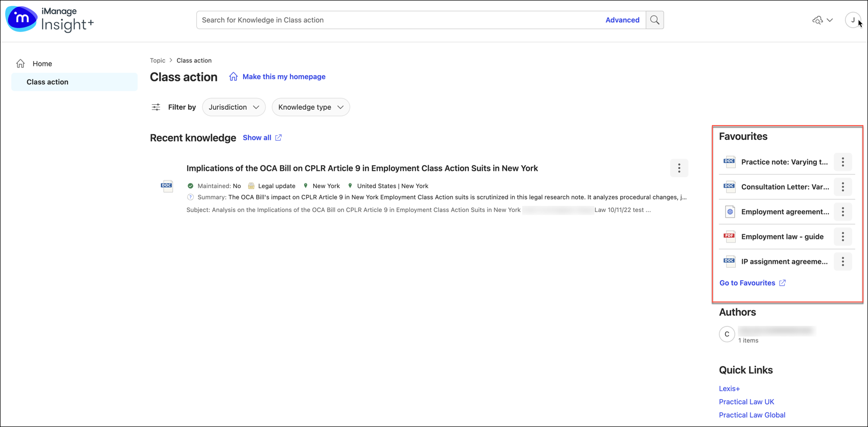The image size is (868, 427).
Task: Click PDF icon of Employment law guide
Action: coord(729,237)
